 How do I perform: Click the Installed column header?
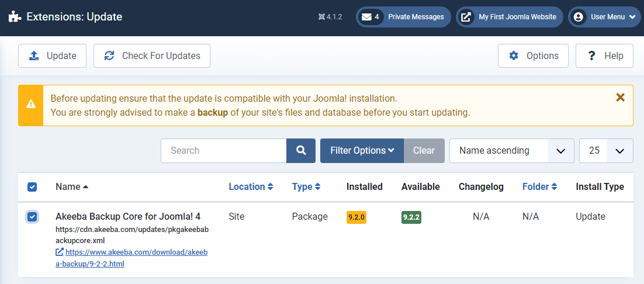[x=365, y=187]
